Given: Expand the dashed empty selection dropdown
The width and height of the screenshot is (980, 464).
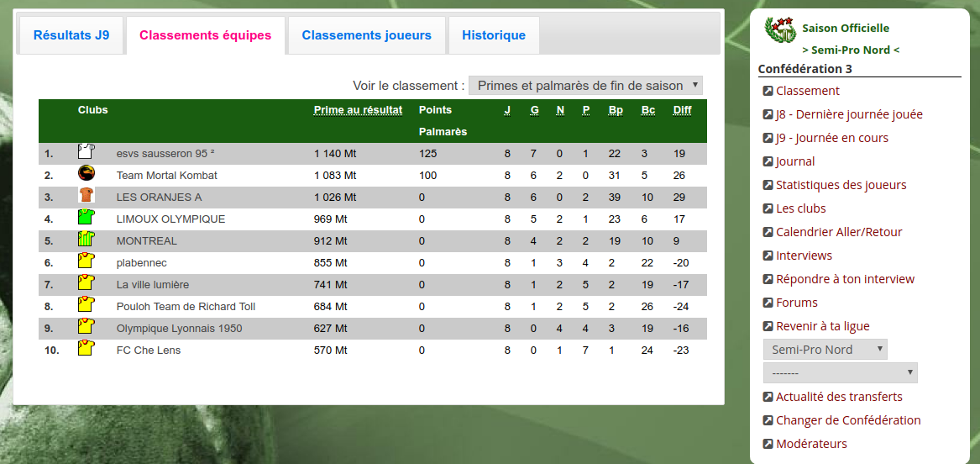Looking at the screenshot, I should point(840,372).
